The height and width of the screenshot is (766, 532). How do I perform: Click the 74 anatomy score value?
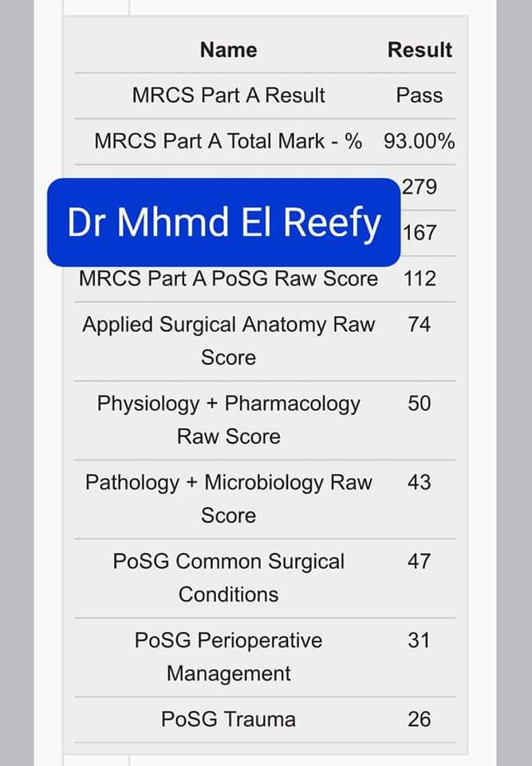click(x=420, y=325)
